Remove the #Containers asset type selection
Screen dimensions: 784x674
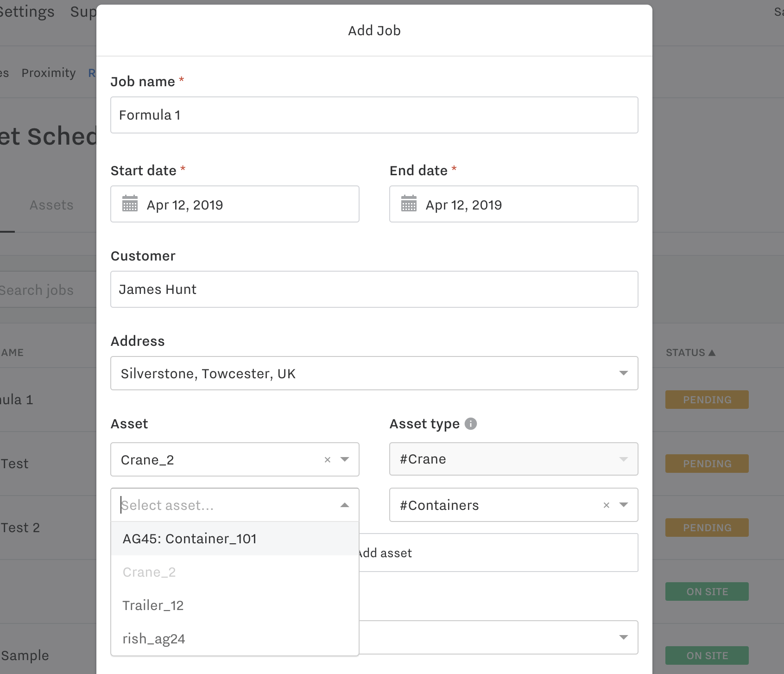(x=606, y=505)
